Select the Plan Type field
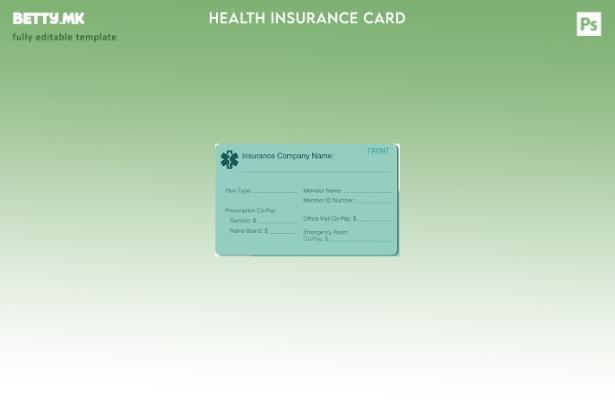Screen dimensions: 615x400 275,190
